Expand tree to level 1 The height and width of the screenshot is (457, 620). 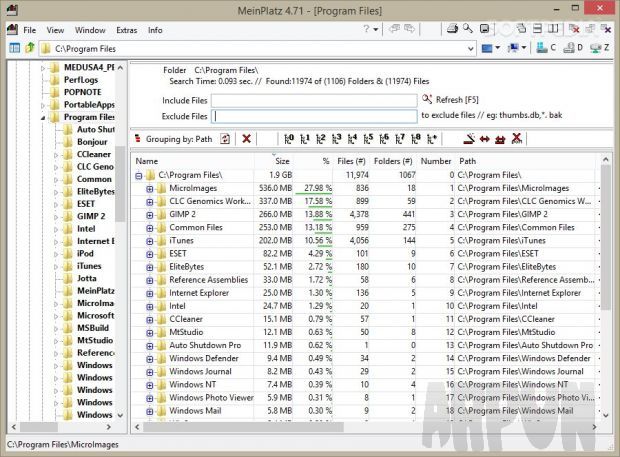305,139
